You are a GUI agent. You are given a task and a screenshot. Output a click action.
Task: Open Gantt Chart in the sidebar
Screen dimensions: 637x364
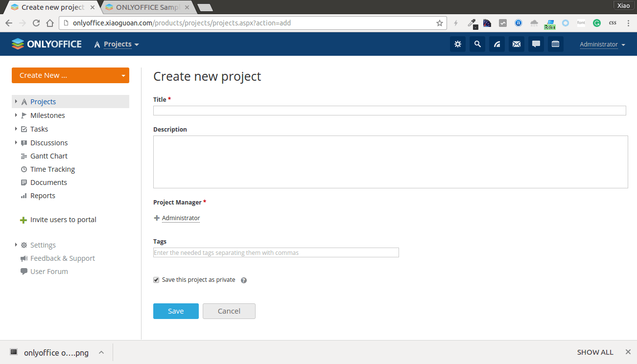[x=48, y=156]
